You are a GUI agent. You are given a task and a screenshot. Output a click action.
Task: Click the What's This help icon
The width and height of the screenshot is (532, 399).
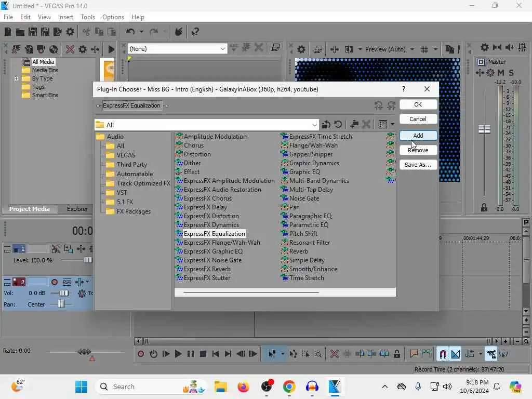pos(195,32)
